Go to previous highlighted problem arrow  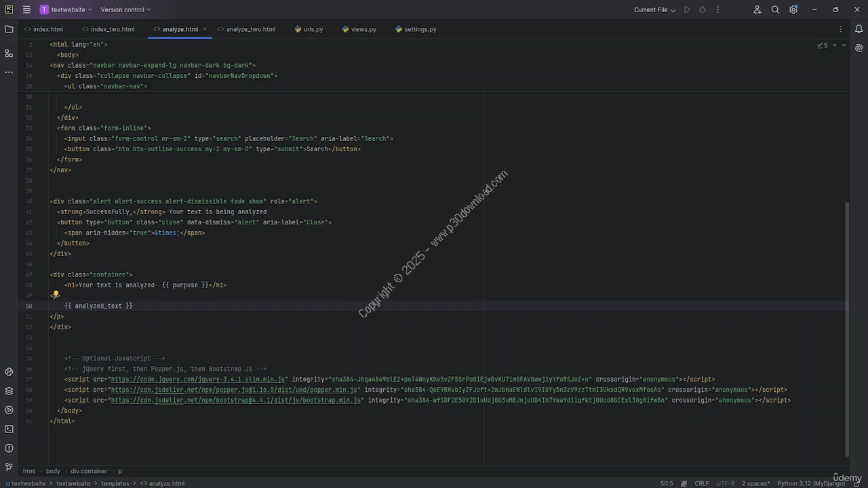click(835, 45)
